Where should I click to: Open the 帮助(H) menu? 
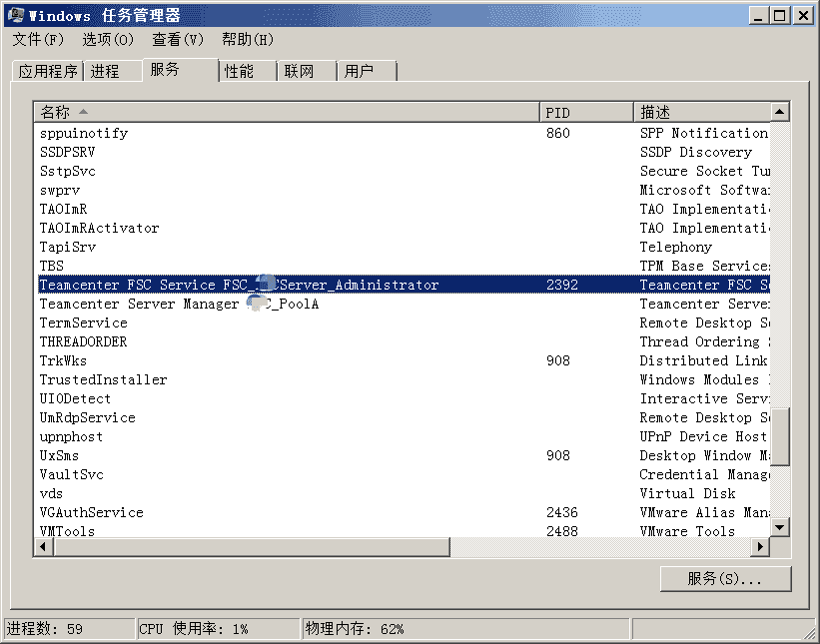coord(248,40)
